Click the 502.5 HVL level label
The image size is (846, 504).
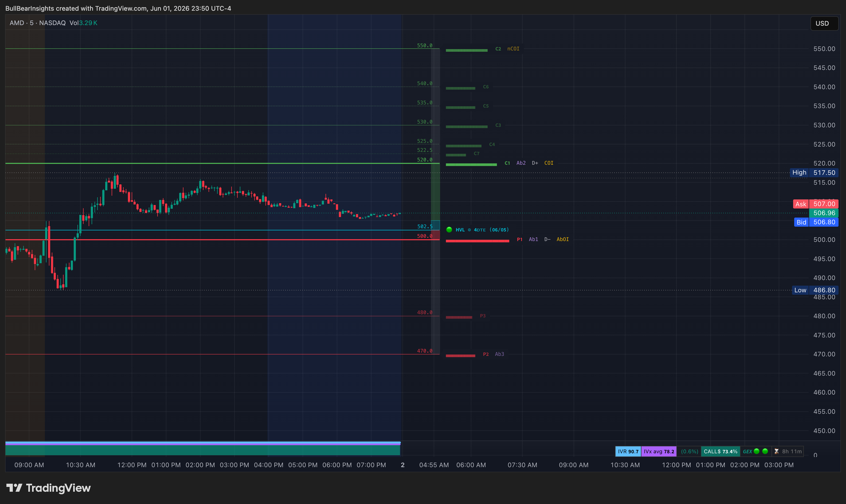(425, 227)
